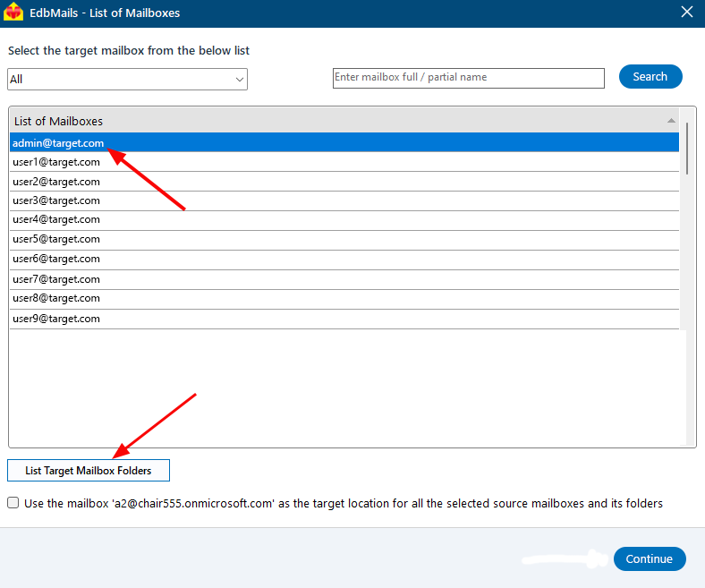
Task: Pick user3@target.com in mailbox list
Action: tap(56, 200)
